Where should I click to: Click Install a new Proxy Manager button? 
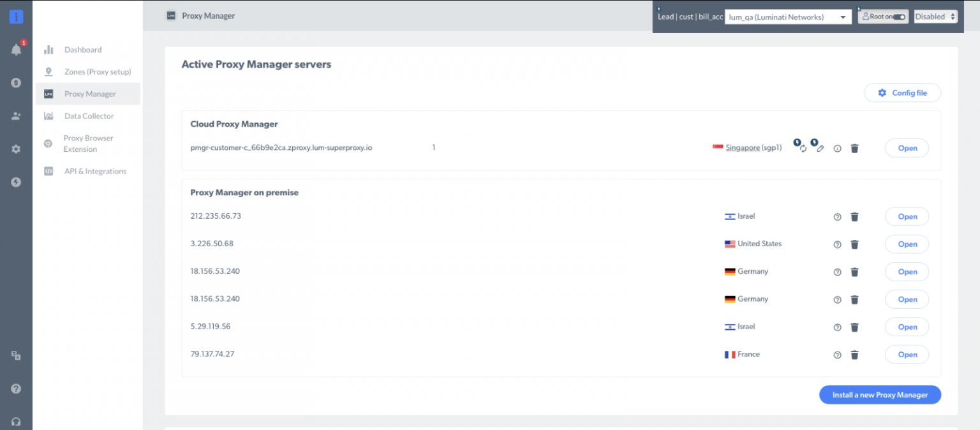pyautogui.click(x=880, y=395)
